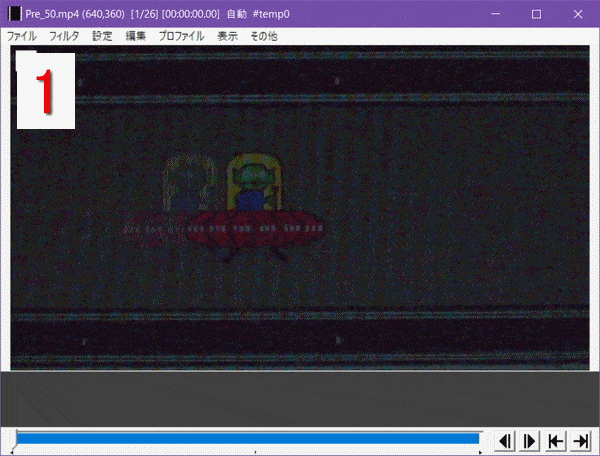The width and height of the screenshot is (600, 456).
Task: Maximize the AviUtl window
Action: click(x=536, y=14)
